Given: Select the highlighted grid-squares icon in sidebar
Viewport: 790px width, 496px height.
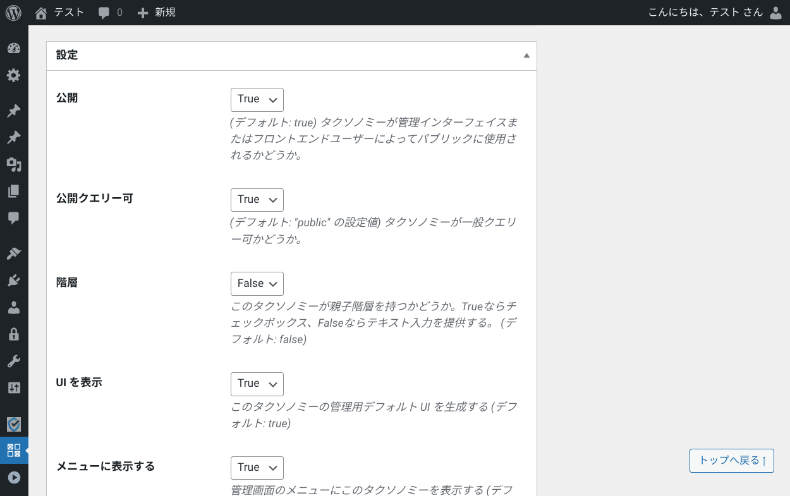Looking at the screenshot, I should [x=14, y=450].
